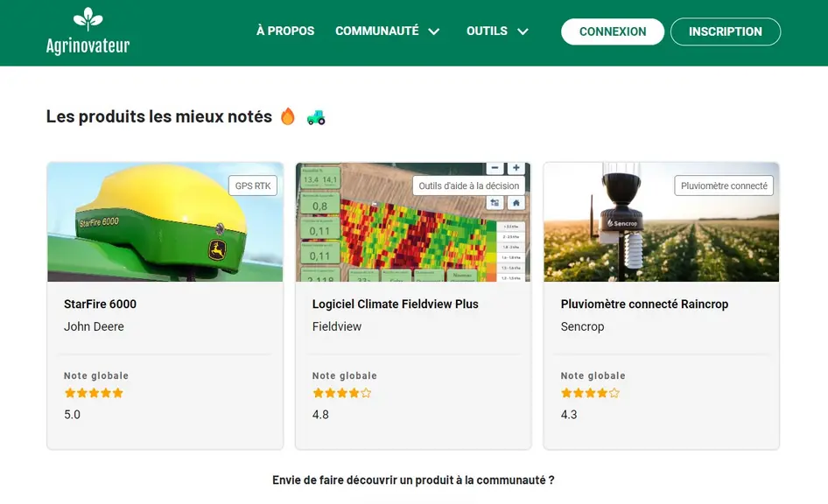Select the Pluviomètre connecté category tag
The width and height of the screenshot is (828, 504).
tap(724, 185)
